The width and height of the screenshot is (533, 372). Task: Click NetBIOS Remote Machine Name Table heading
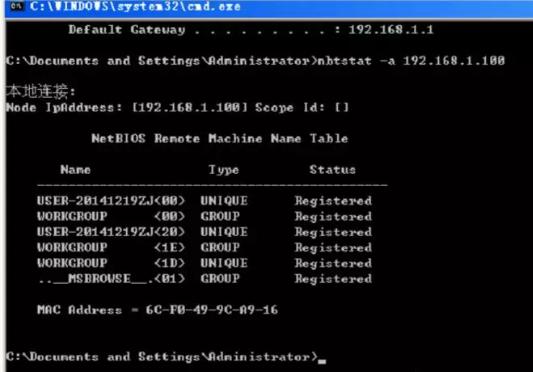[220, 138]
